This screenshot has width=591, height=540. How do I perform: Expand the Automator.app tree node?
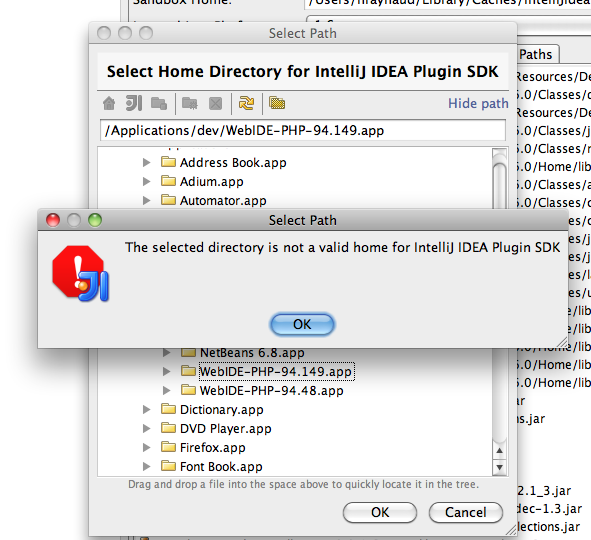point(146,200)
